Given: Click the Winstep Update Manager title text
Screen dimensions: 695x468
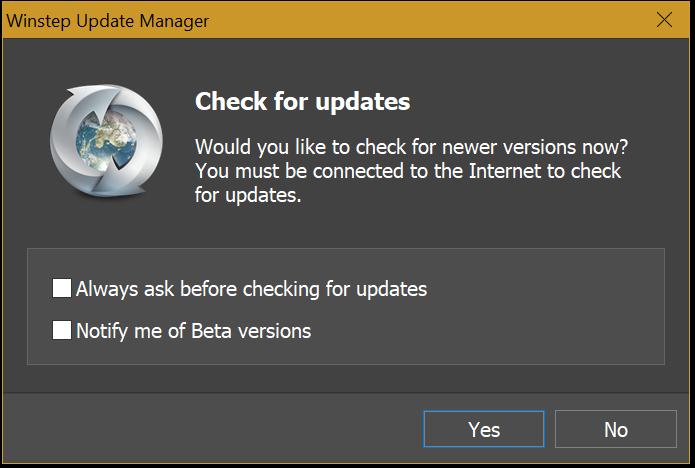Looking at the screenshot, I should pos(108,21).
